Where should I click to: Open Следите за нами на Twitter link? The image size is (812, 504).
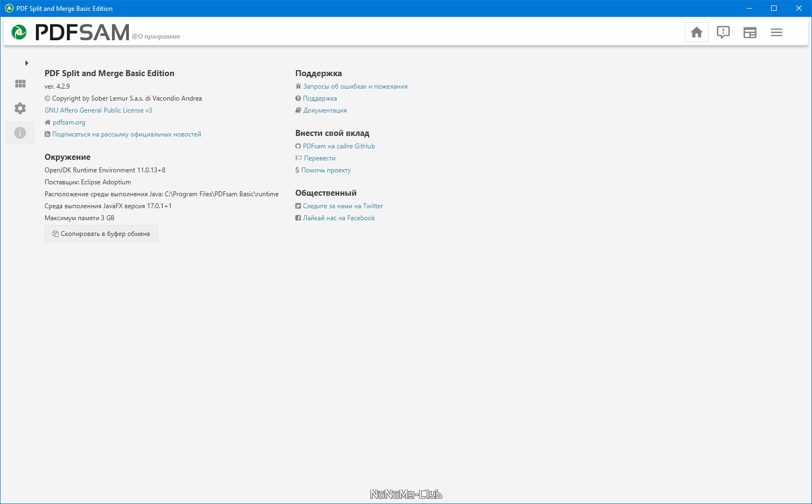pos(343,206)
